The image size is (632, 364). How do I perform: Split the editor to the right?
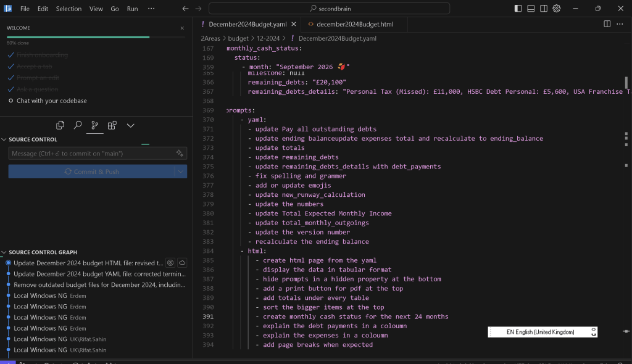pos(607,24)
